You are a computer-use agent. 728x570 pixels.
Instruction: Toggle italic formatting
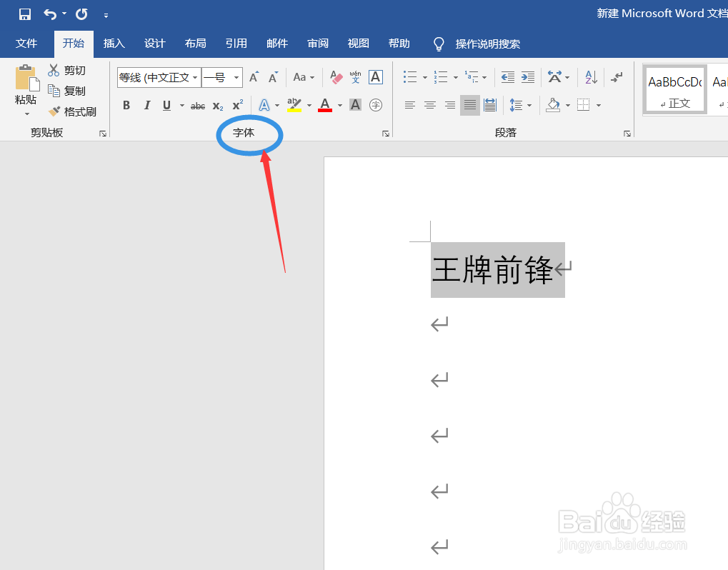tap(146, 106)
